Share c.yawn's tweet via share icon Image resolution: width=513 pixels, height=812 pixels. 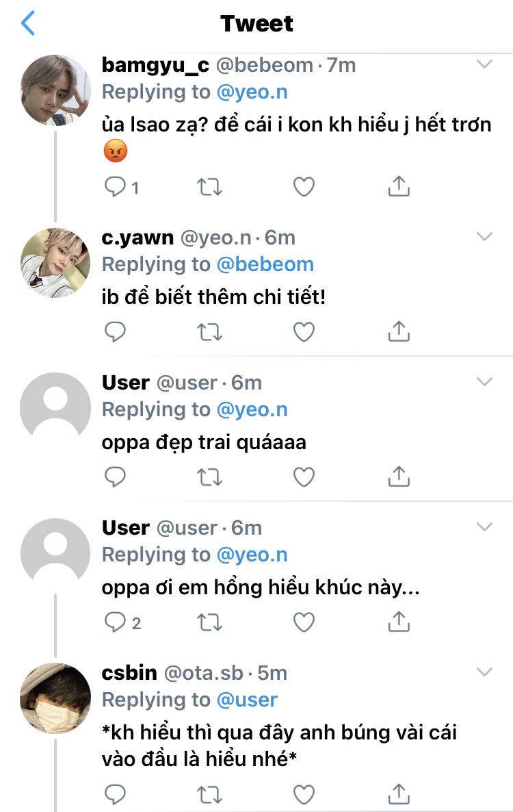tap(399, 332)
